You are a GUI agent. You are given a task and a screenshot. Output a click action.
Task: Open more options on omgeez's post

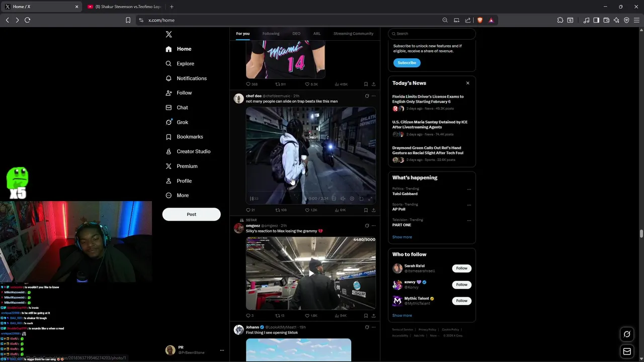pyautogui.click(x=373, y=226)
